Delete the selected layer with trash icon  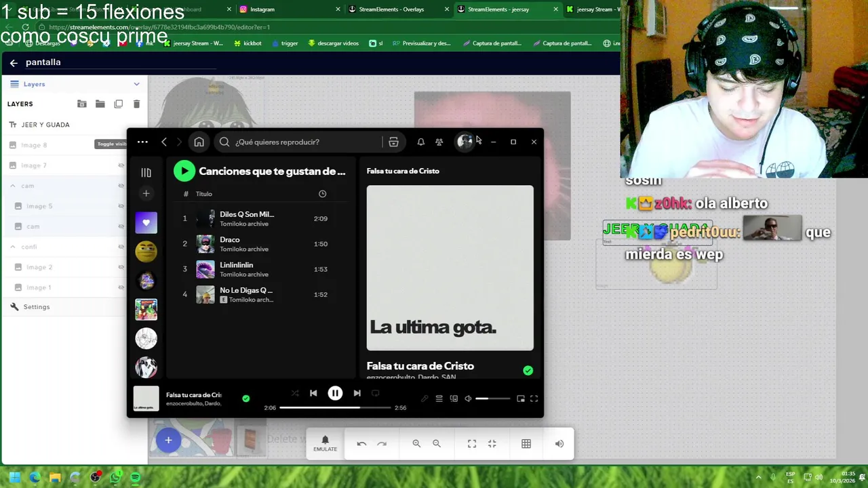136,104
